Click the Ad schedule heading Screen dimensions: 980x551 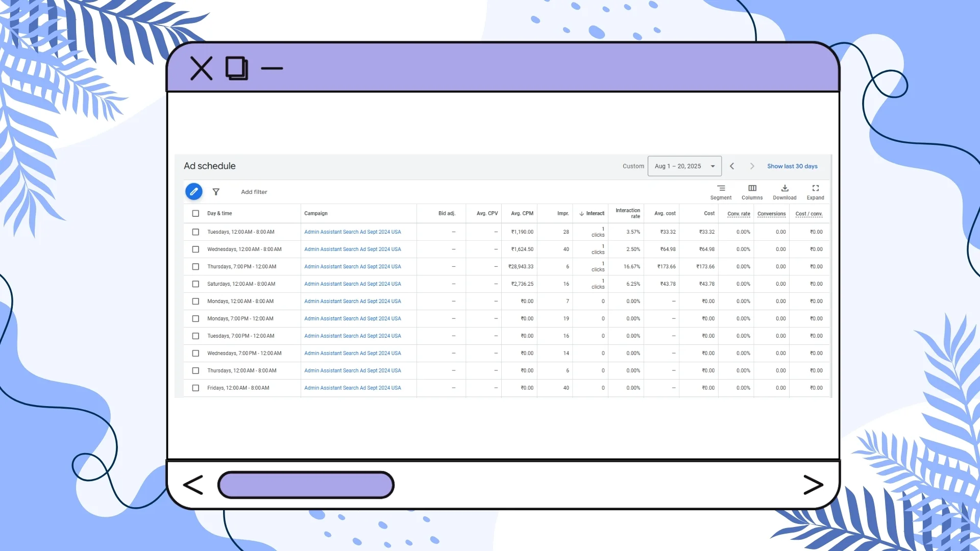point(210,166)
